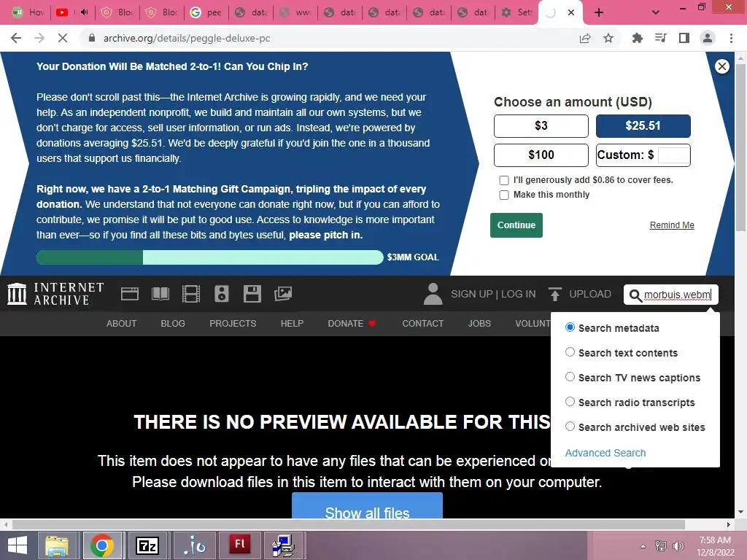
Task: Open the Texts book icon
Action: [x=160, y=294]
